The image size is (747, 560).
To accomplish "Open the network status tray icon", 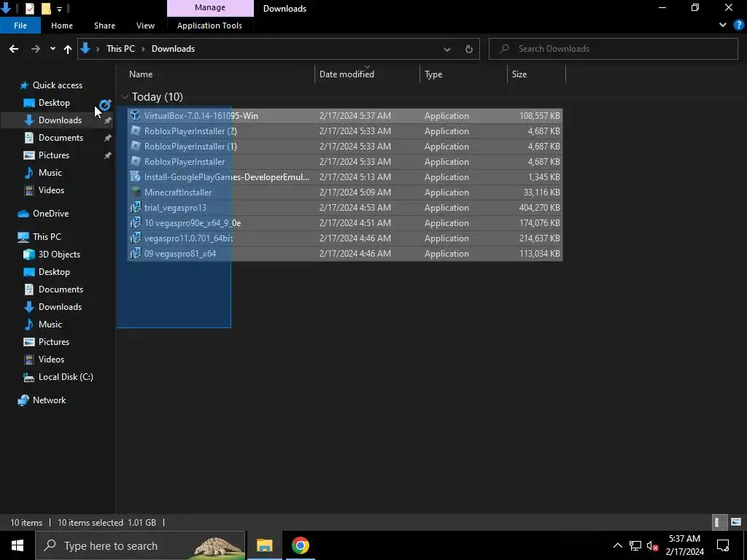I will [635, 545].
